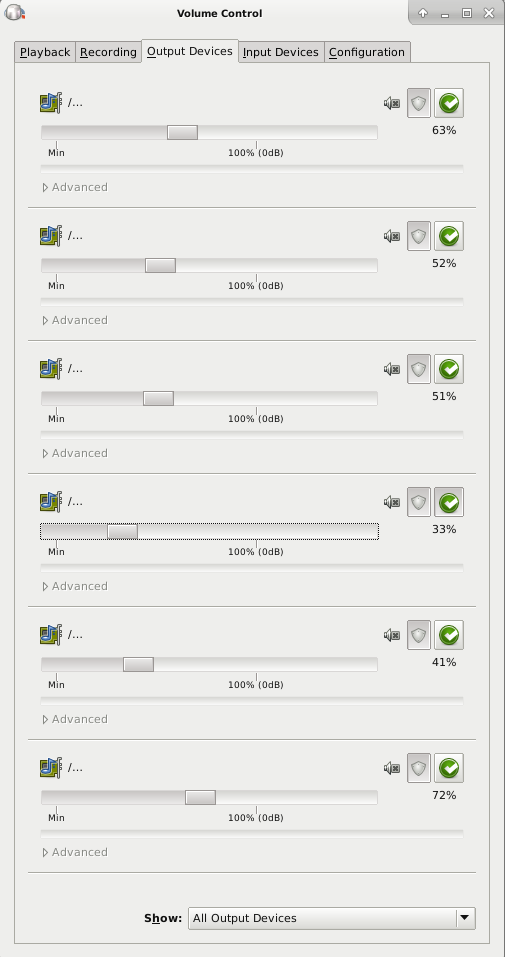The height and width of the screenshot is (957, 505).
Task: Expand Advanced section under 33% device
Action: click(75, 587)
